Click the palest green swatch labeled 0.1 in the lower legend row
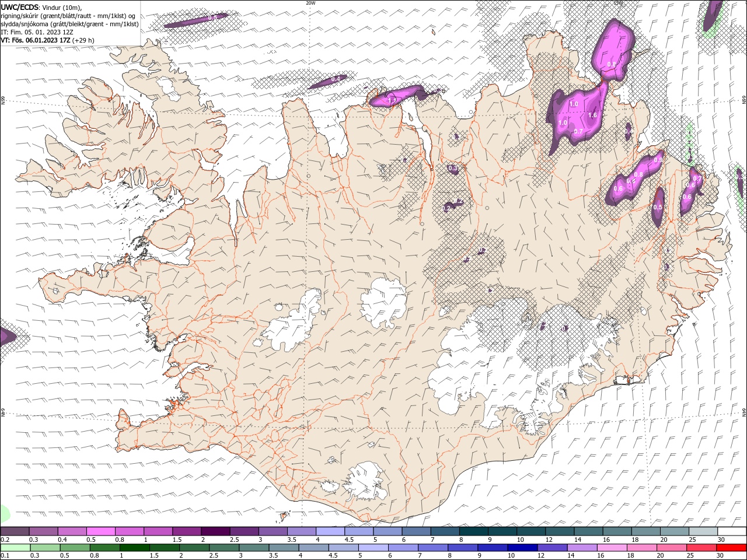Image resolution: width=747 pixels, height=560 pixels. tap(15, 548)
